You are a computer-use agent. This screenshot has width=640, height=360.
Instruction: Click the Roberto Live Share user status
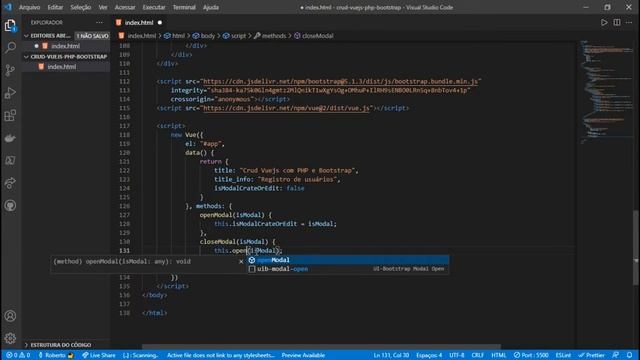coord(56,355)
